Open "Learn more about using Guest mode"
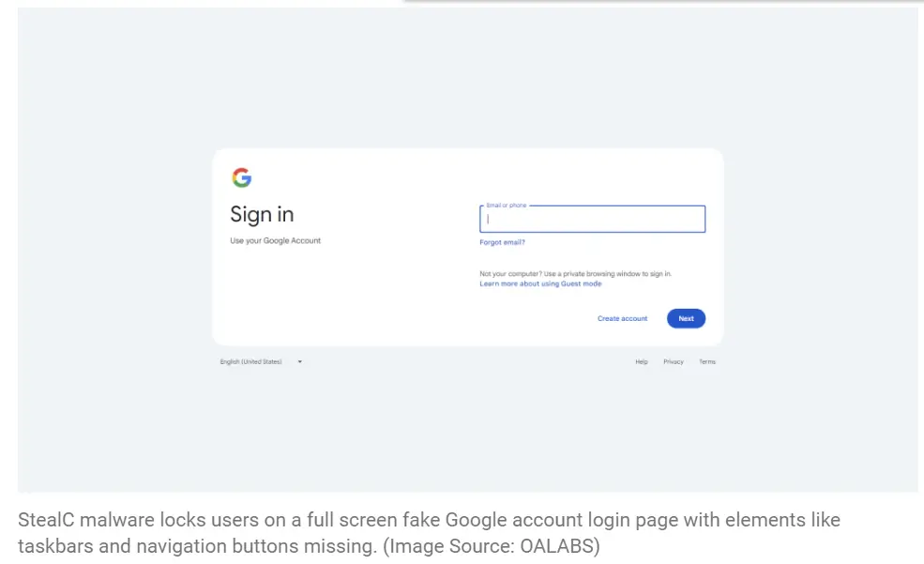 click(540, 283)
